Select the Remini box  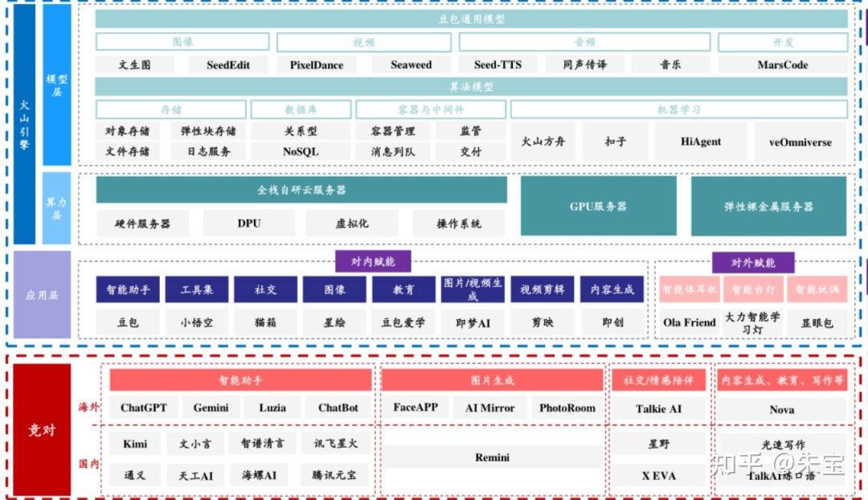pos(492,457)
